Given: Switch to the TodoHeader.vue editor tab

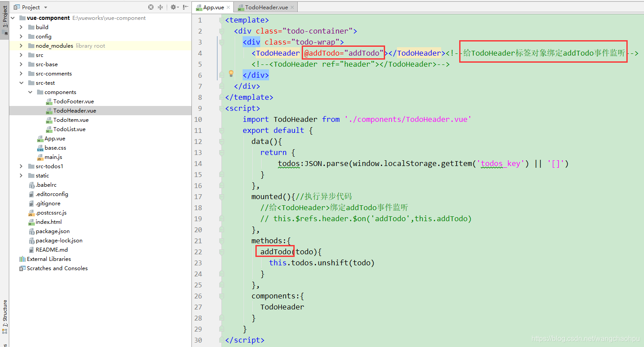Looking at the screenshot, I should coord(266,8).
